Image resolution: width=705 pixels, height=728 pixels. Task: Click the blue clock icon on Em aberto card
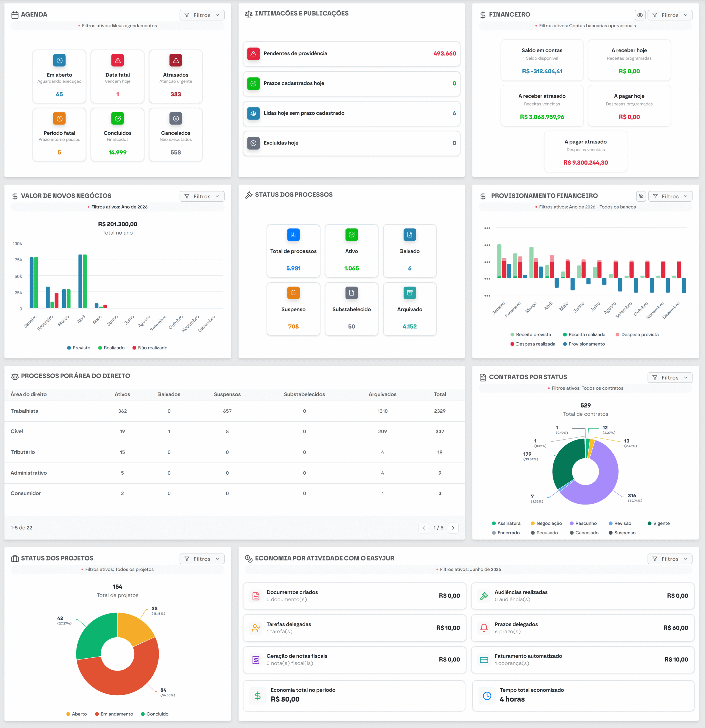[x=59, y=61]
